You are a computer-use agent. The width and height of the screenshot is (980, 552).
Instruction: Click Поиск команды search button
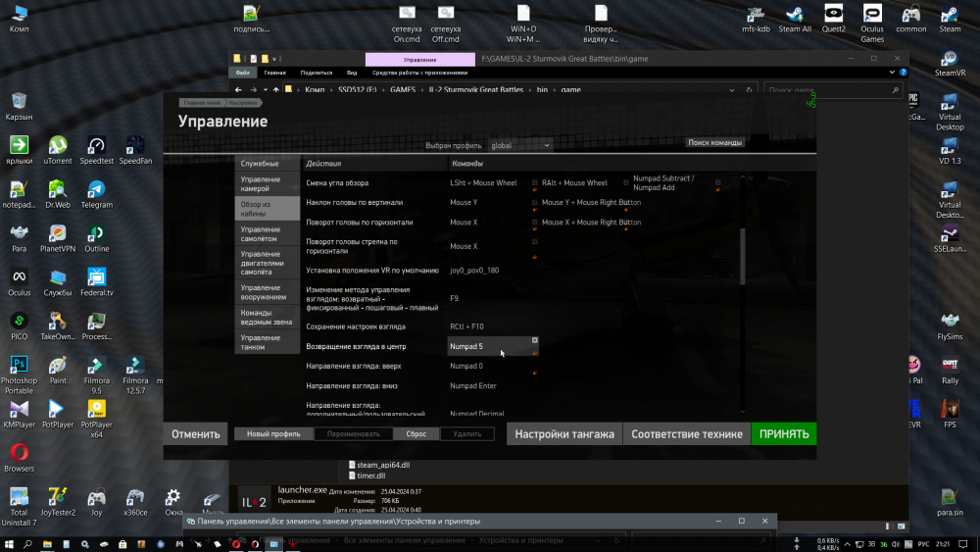coord(715,142)
